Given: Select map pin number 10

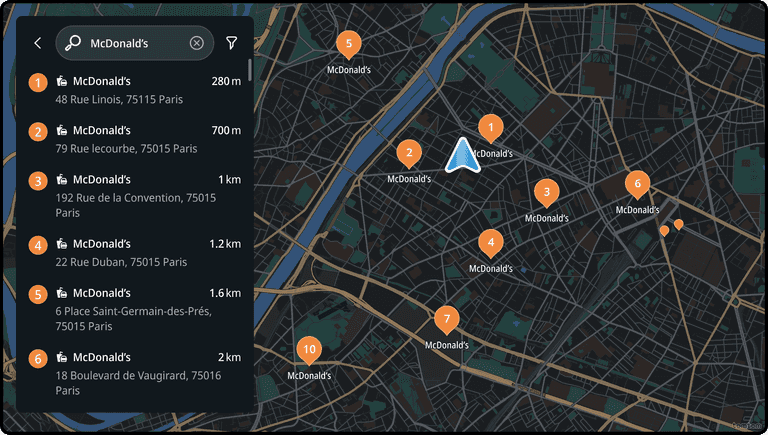Looking at the screenshot, I should tap(309, 350).
